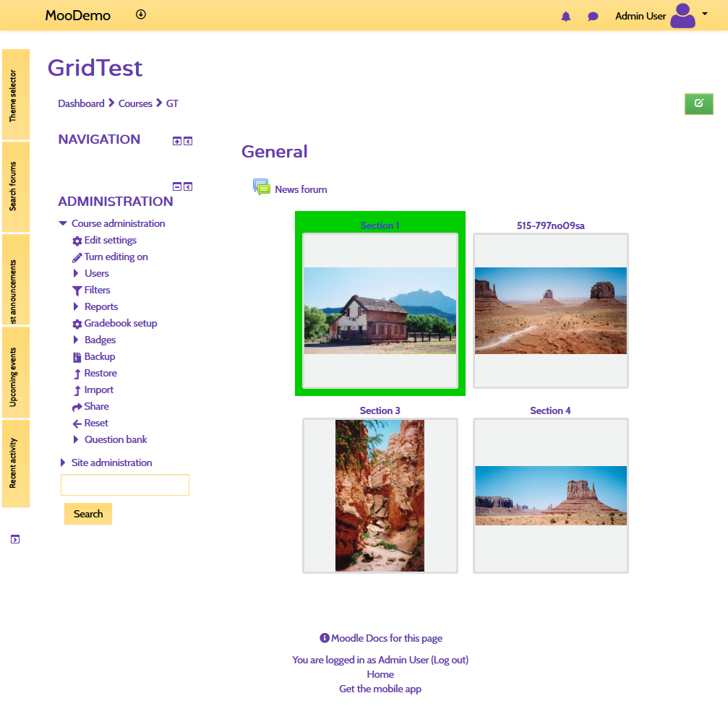Viewport: 728px width, 706px height.
Task: Open the user menu dropdown arrow
Action: (705, 14)
